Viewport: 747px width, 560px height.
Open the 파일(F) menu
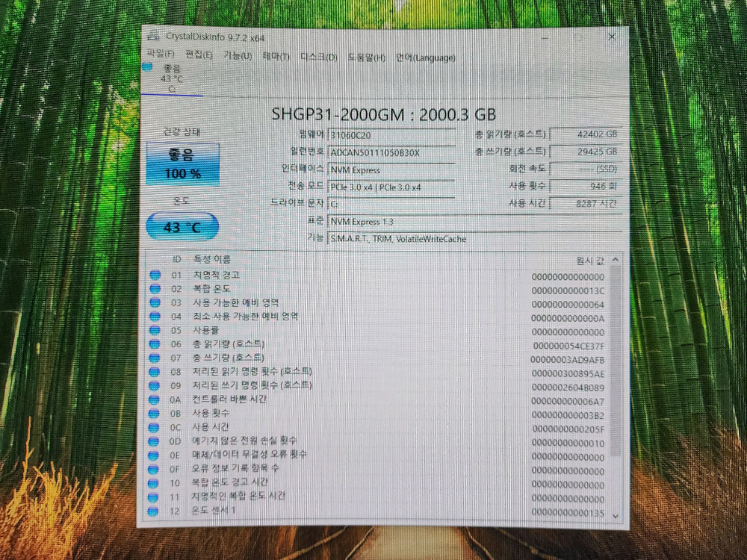[x=160, y=54]
